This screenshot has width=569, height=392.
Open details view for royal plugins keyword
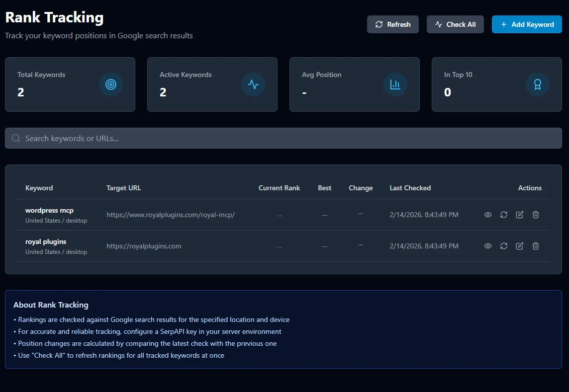pos(487,246)
